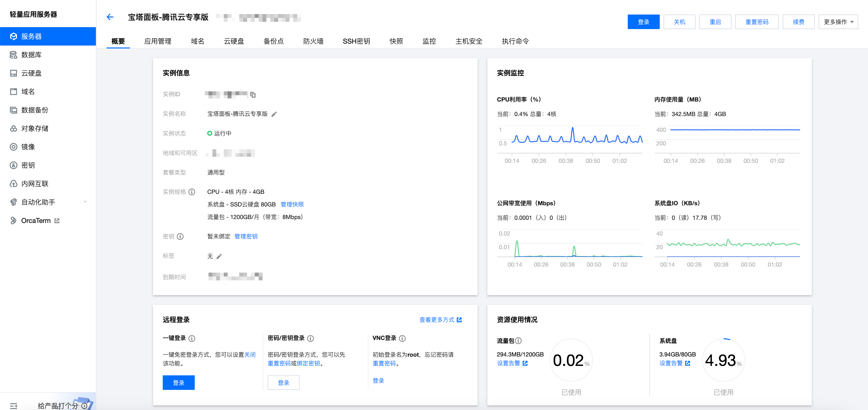Screen dimensions: 868x410
Task: Switch to the 云硬盘 tab
Action: (x=234, y=41)
